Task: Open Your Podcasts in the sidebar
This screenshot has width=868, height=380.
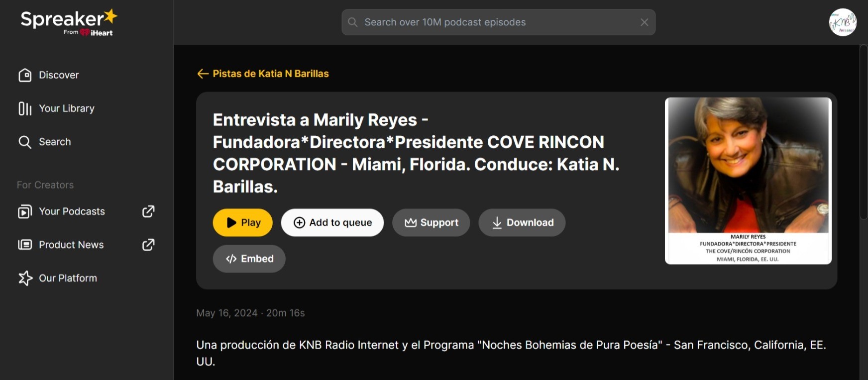Action: tap(61, 211)
